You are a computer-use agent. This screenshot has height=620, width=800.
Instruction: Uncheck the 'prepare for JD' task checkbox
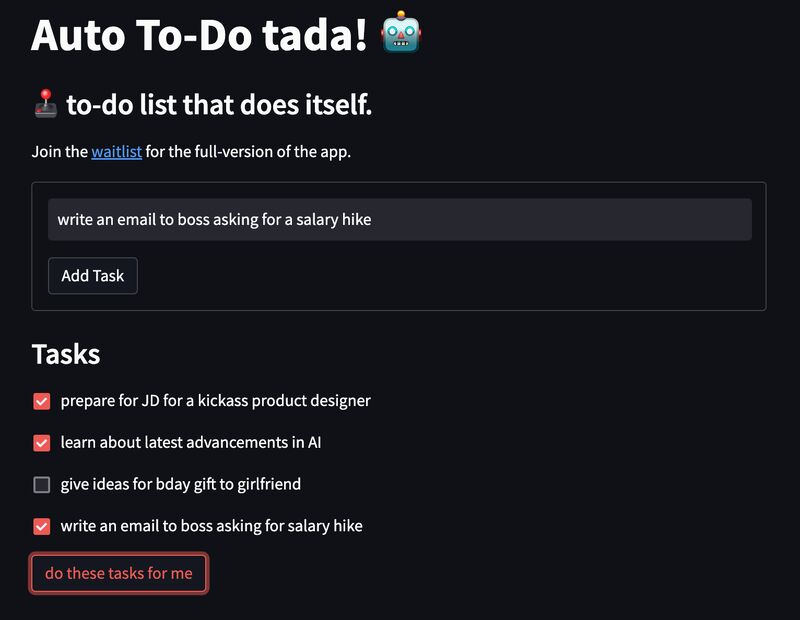(42, 401)
